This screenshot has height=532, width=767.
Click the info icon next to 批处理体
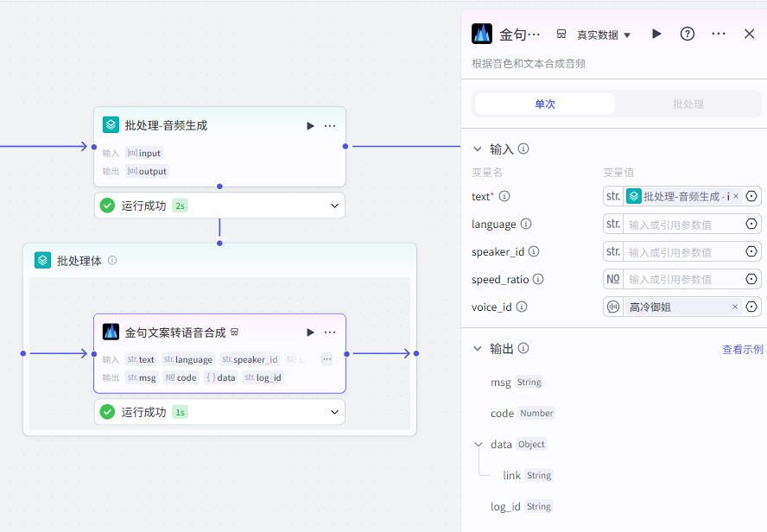click(112, 260)
